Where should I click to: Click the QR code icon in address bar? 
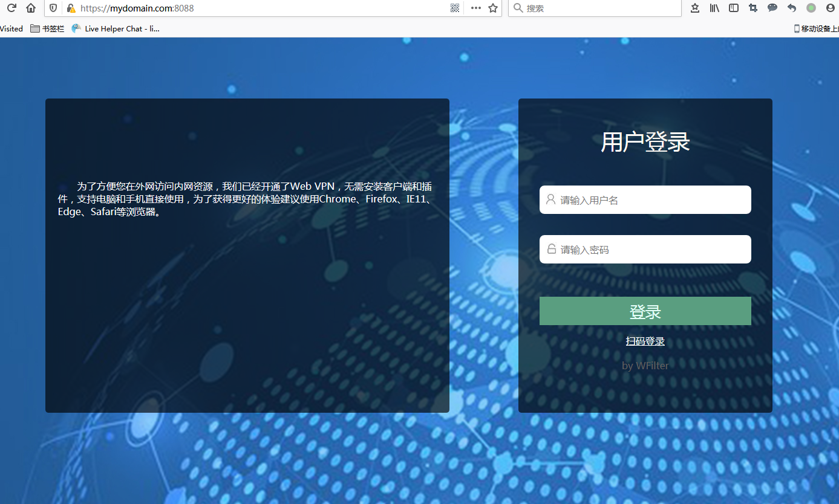coord(455,8)
